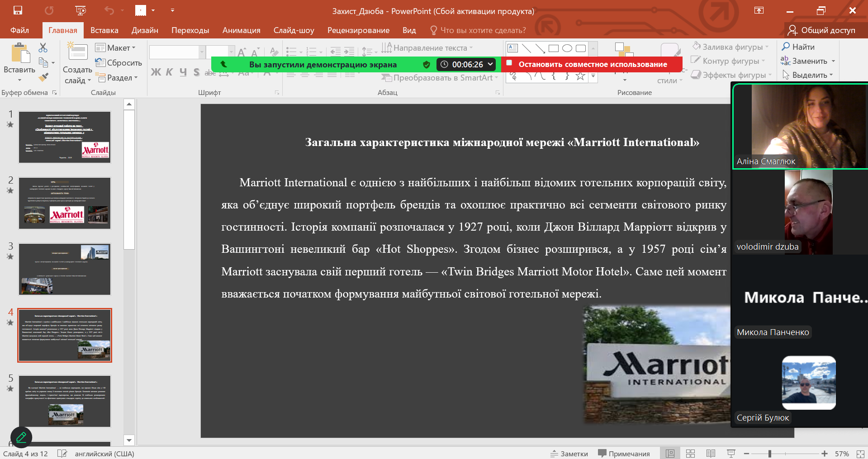Open the Вставка ribbon tab
The width and height of the screenshot is (868, 459).
tap(104, 30)
